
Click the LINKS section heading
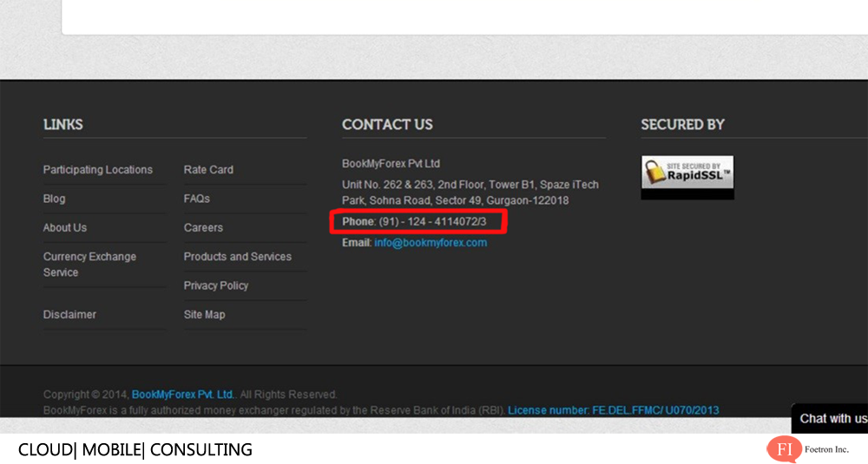pyautogui.click(x=63, y=124)
